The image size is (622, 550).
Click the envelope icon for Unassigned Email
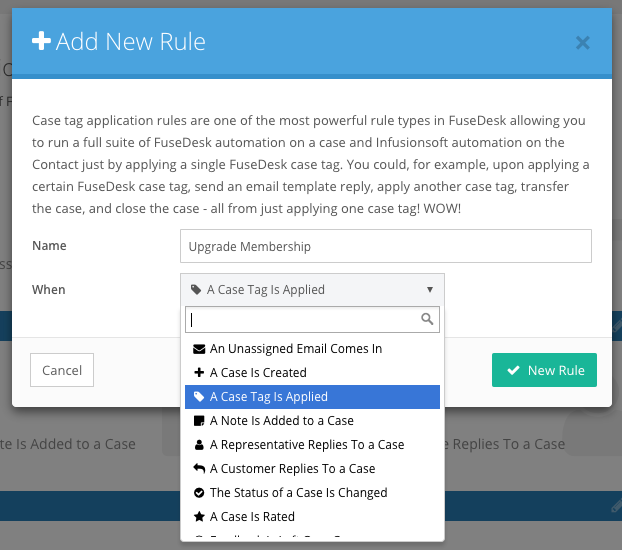pyautogui.click(x=199, y=349)
